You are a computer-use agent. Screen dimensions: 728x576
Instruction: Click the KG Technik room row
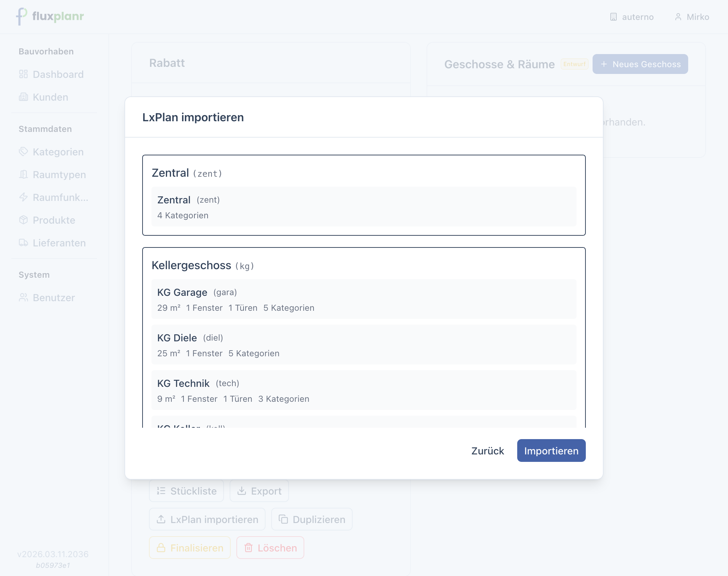tap(364, 390)
